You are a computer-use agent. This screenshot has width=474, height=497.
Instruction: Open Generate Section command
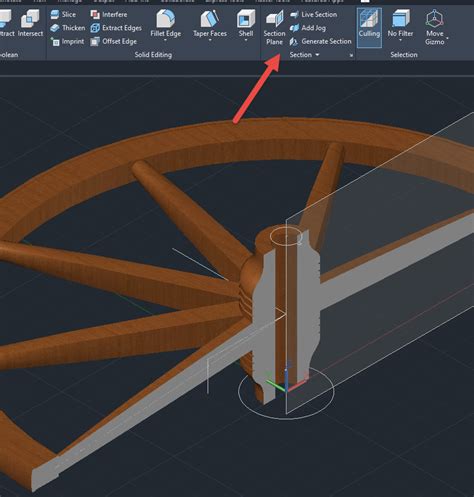pos(321,41)
